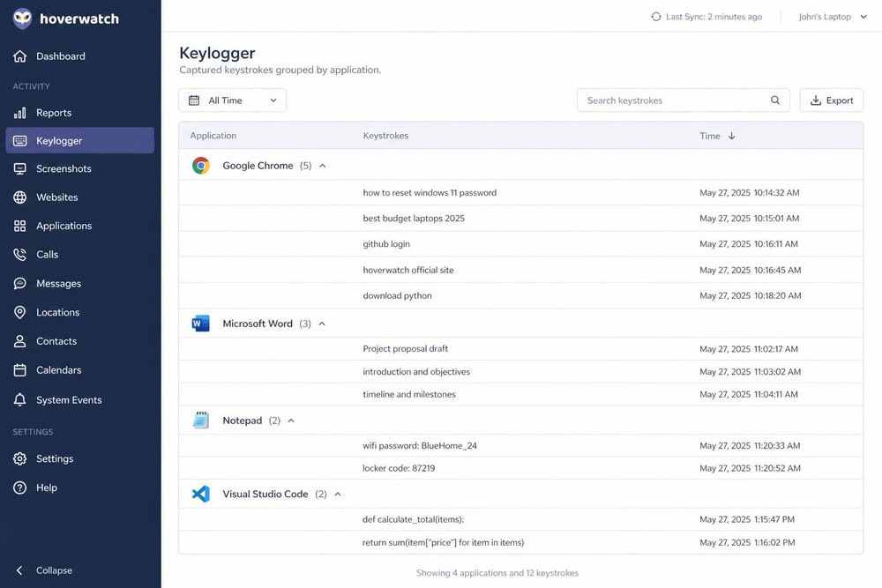Click the Google Chrome app icon
882x588 pixels.
[201, 165]
